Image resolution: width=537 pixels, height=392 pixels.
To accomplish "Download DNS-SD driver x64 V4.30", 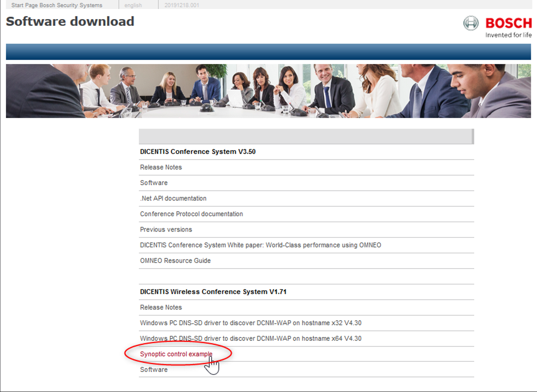I will 251,339.
